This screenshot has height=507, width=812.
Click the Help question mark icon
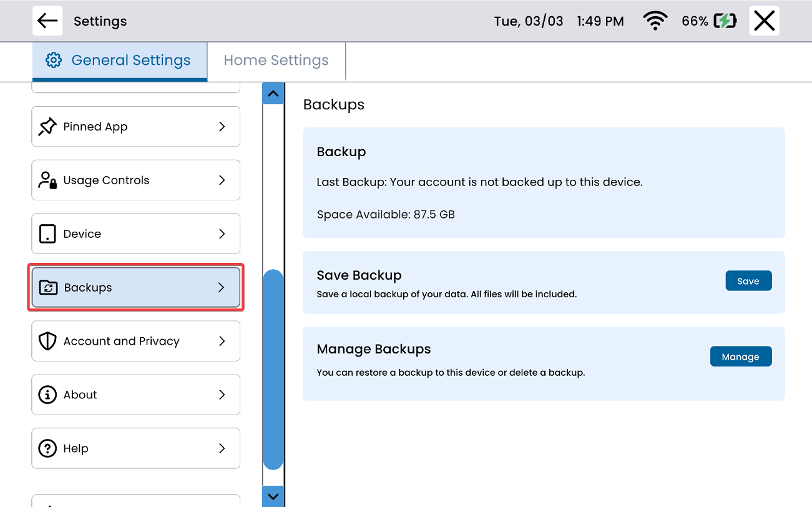coord(47,448)
